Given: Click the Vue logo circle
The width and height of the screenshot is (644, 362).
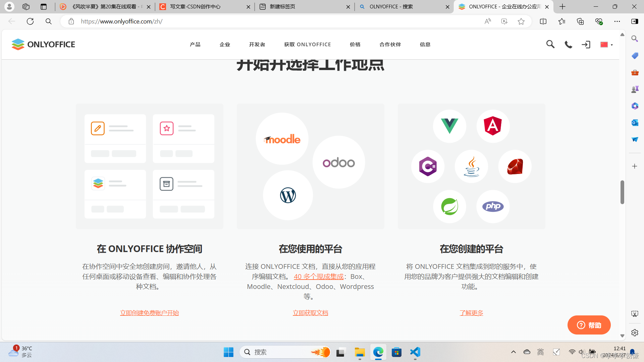Looking at the screenshot, I should pyautogui.click(x=449, y=126).
